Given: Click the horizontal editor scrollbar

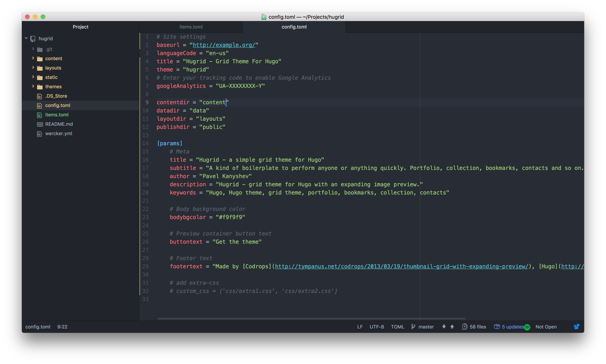Looking at the screenshot, I should click(x=312, y=319).
